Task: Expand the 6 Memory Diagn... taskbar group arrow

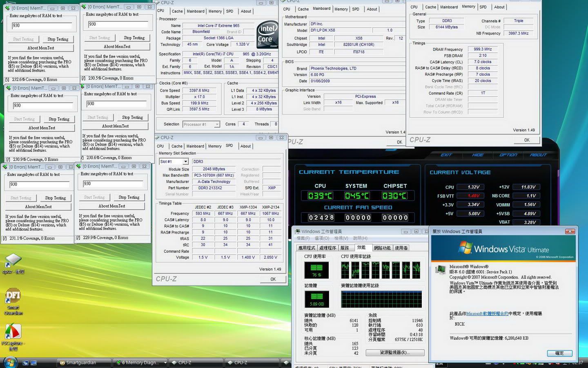Action: click(165, 363)
